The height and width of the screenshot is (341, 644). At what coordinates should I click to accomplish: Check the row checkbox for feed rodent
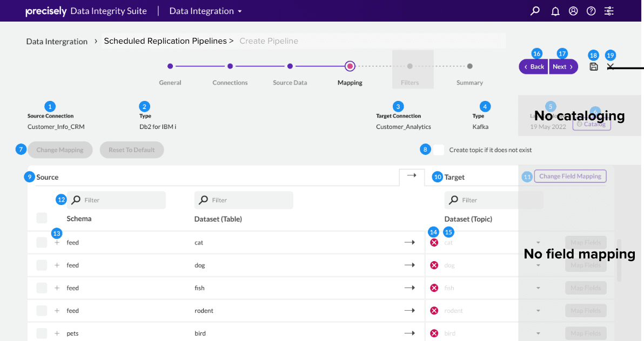coord(42,311)
